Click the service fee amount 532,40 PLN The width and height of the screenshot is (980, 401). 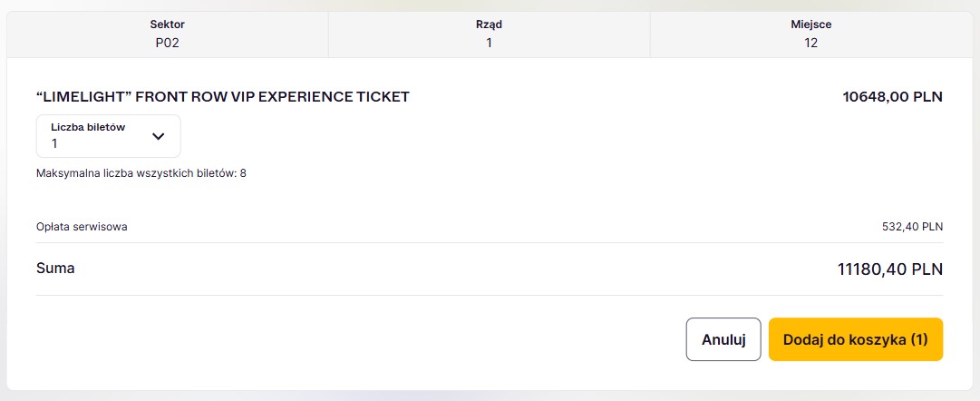pyautogui.click(x=912, y=227)
